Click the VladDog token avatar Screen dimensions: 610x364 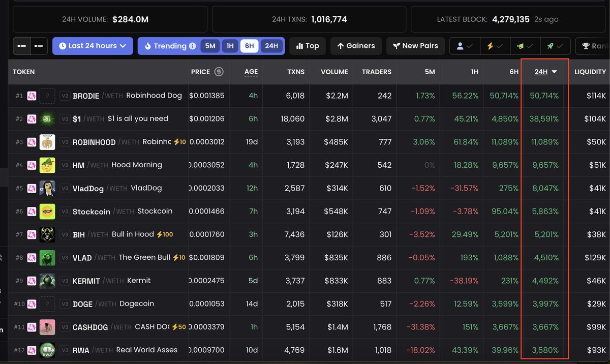47,188
